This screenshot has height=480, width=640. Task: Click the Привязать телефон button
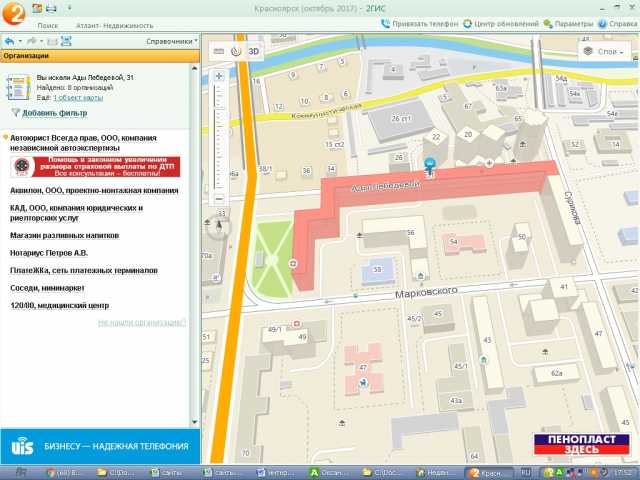pos(420,24)
